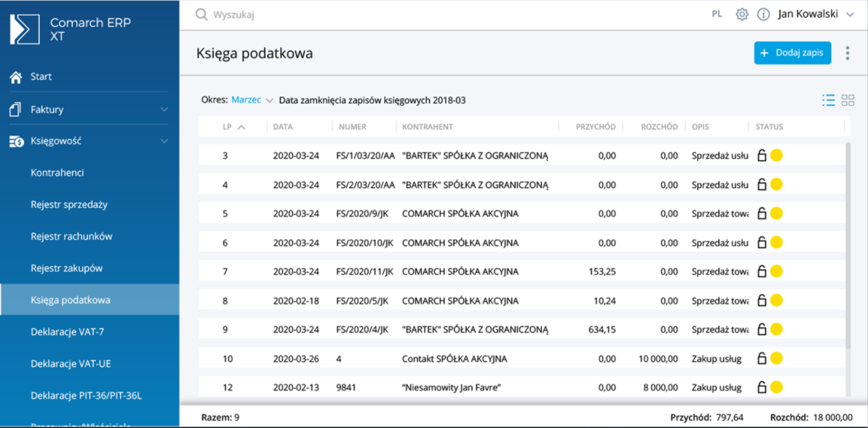
Task: Select invoice number FS/2020/10/JK
Action: (x=364, y=242)
